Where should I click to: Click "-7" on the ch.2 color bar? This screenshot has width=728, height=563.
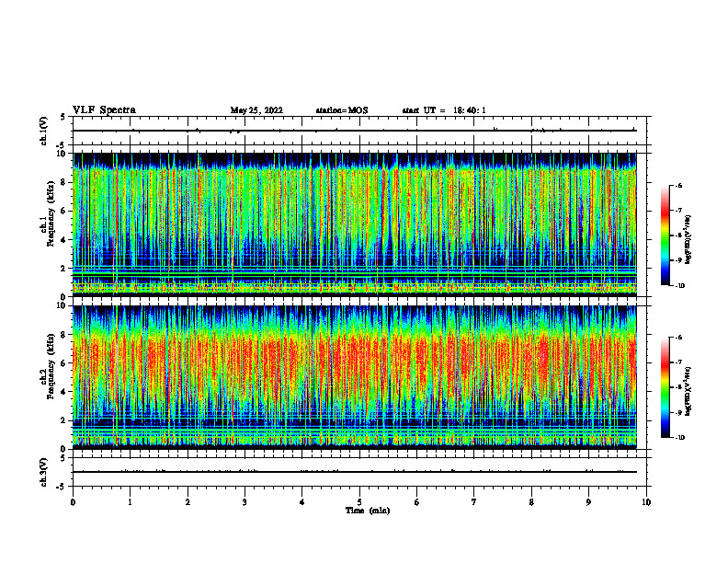678,362
